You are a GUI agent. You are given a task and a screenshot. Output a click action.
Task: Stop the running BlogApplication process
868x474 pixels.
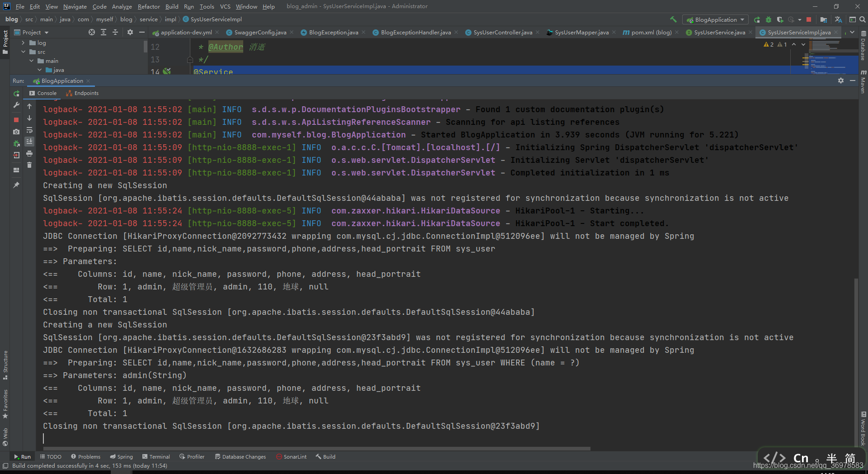(16, 120)
